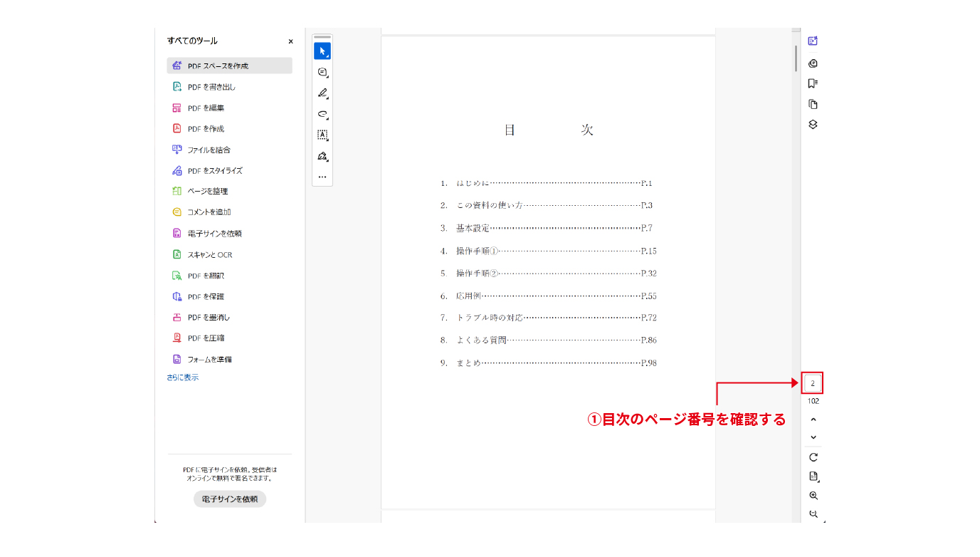Image resolution: width=980 pixels, height=557 pixels.
Task: Open the Bookmarks panel
Action: (x=812, y=83)
